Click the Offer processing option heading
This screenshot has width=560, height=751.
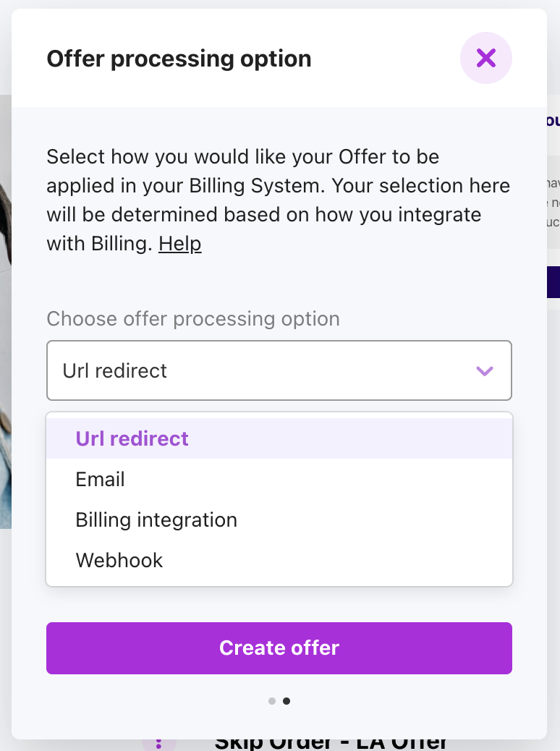(x=179, y=59)
